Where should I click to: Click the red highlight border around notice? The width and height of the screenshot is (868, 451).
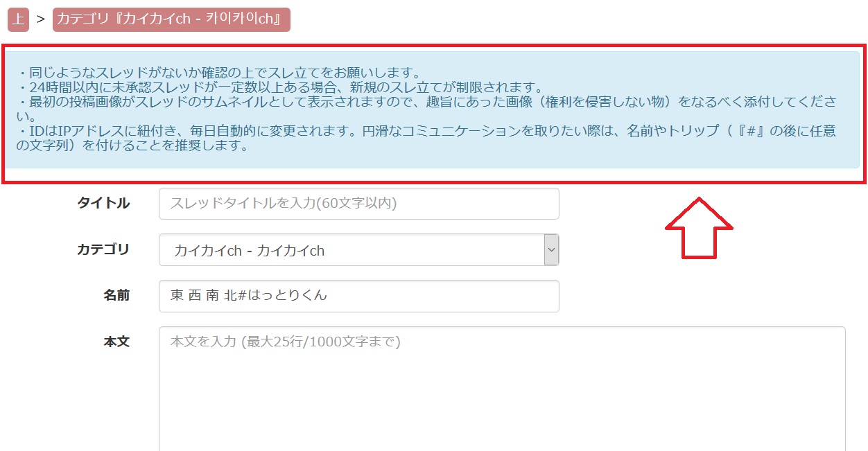pos(434,182)
